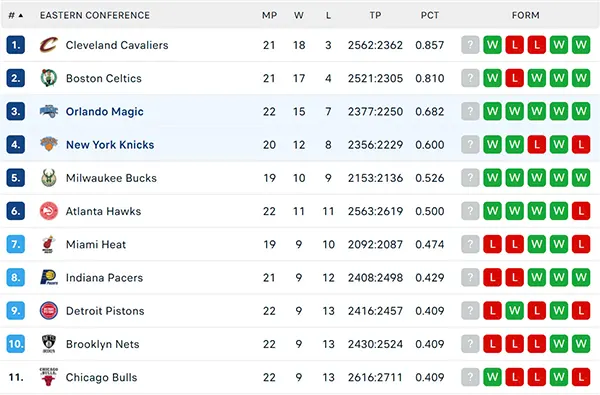Click the TP column header
This screenshot has width=600, height=395.
(375, 15)
